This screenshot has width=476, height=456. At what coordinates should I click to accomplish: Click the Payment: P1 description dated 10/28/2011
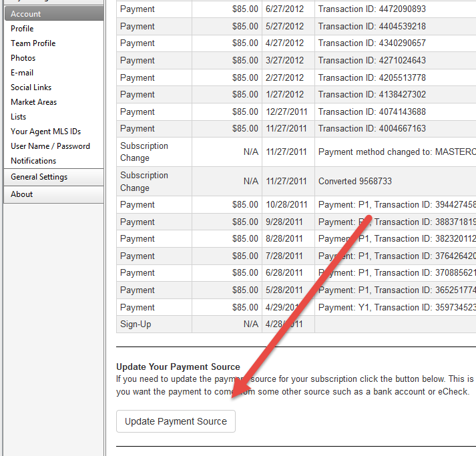[x=397, y=204]
